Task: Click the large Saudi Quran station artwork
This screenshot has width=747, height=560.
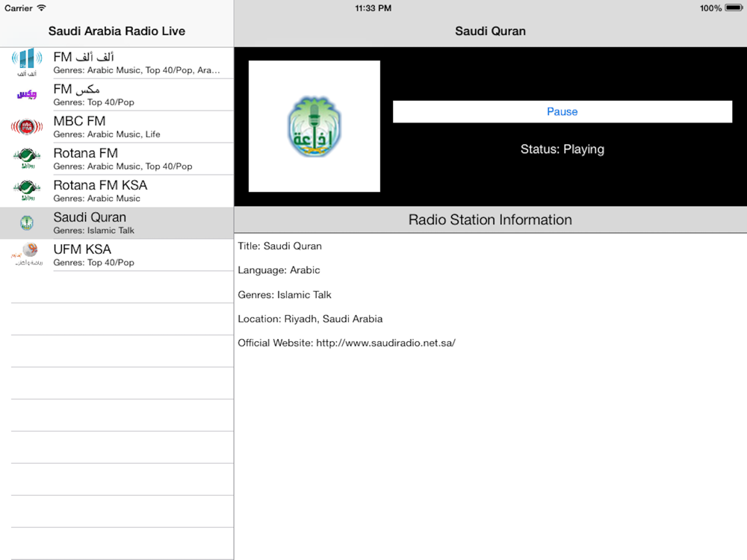Action: (x=314, y=126)
